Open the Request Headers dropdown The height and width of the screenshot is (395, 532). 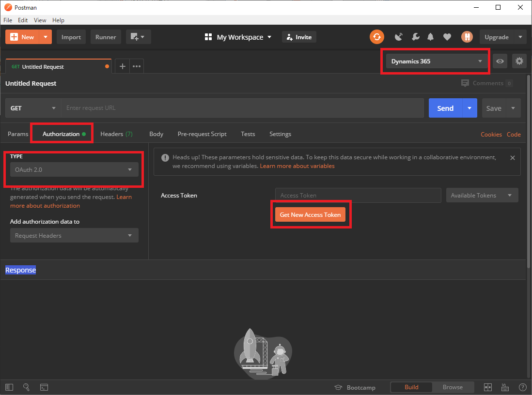pyautogui.click(x=74, y=235)
